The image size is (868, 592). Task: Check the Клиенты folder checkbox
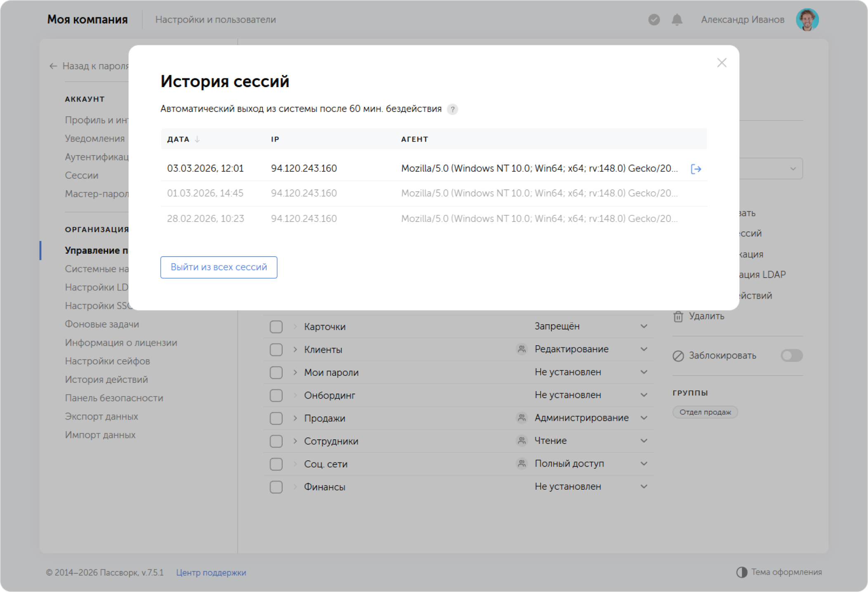(x=276, y=350)
